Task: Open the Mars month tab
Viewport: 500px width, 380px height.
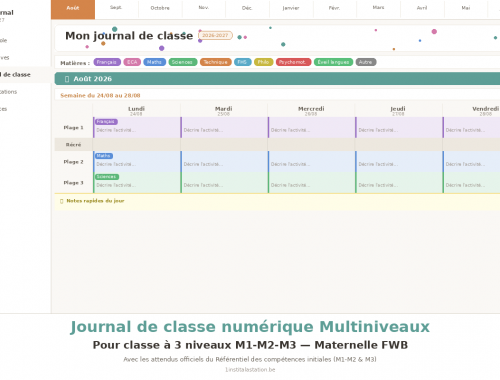Action: [x=378, y=8]
